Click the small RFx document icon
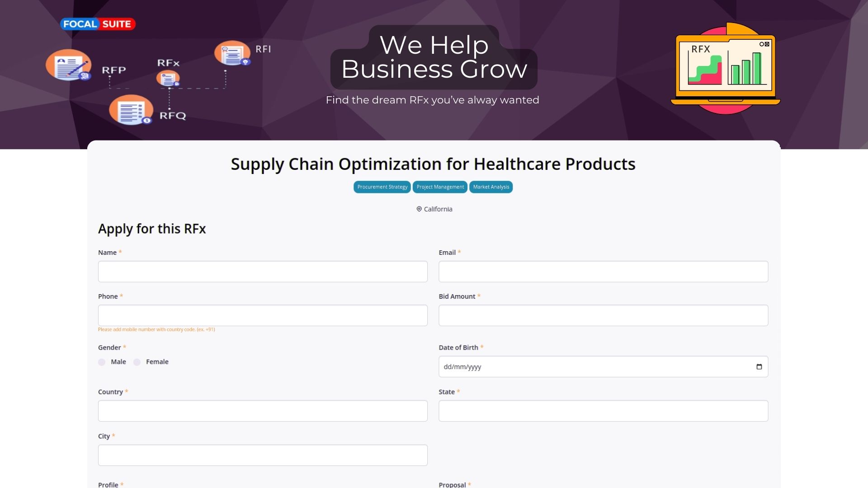 (168, 79)
